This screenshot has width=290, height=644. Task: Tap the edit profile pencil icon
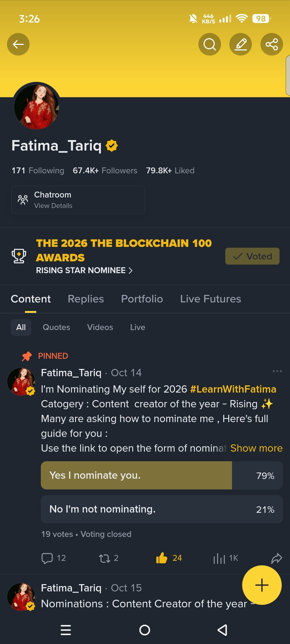241,44
